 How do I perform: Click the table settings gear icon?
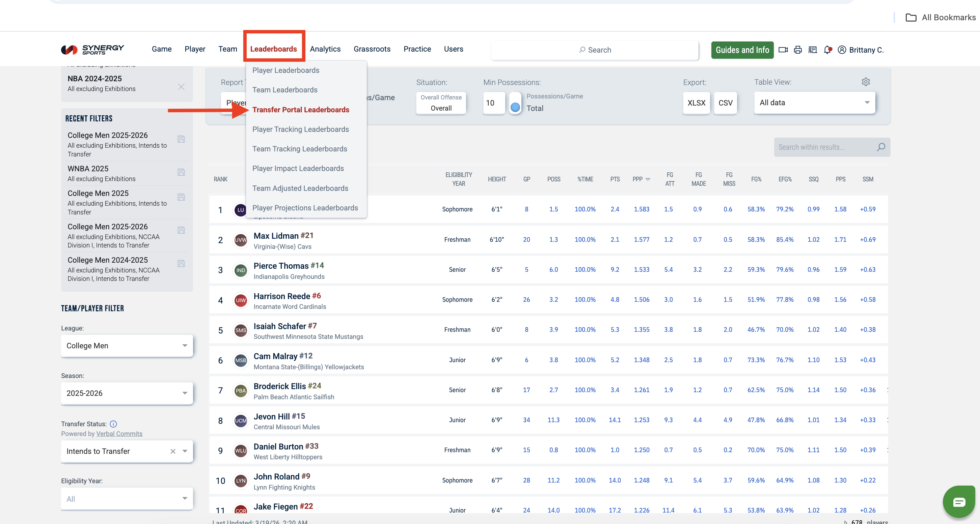[866, 82]
